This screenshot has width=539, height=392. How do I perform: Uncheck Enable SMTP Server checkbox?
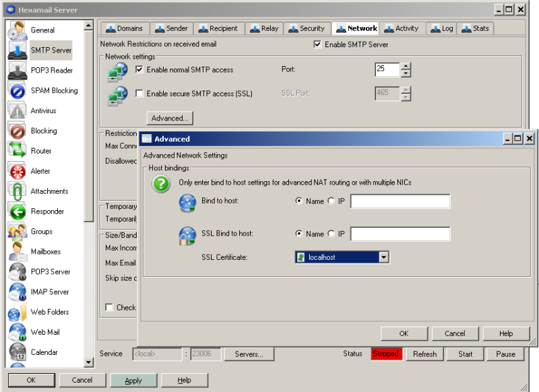click(x=318, y=44)
